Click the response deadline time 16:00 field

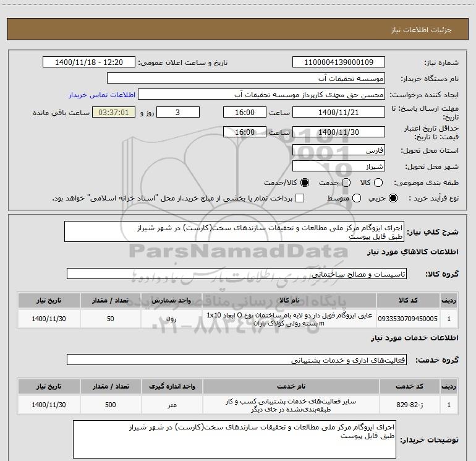[x=245, y=113]
